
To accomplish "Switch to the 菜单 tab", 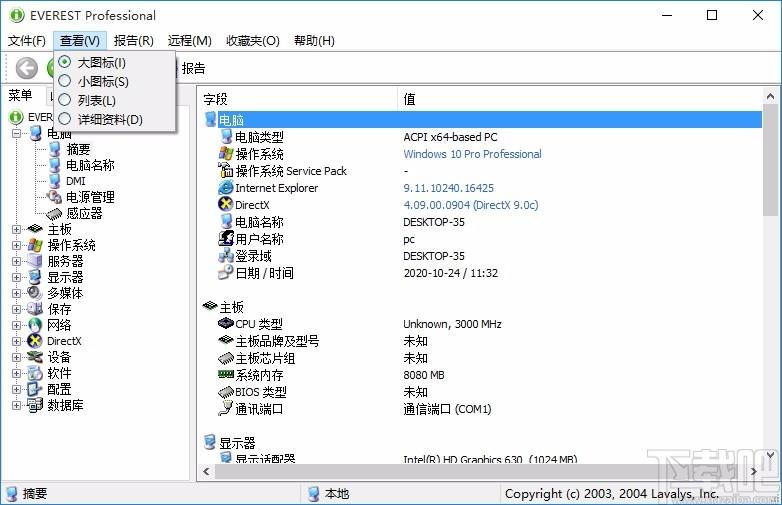I will (x=20, y=95).
